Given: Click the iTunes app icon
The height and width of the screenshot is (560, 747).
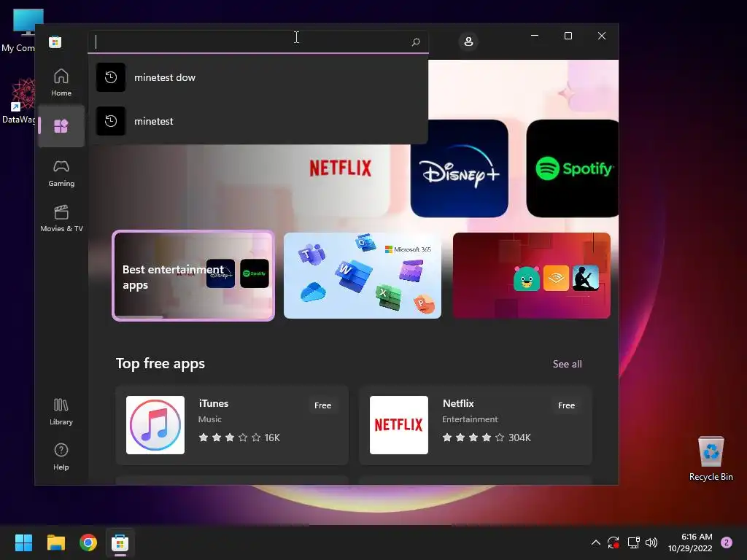Looking at the screenshot, I should coord(155,425).
